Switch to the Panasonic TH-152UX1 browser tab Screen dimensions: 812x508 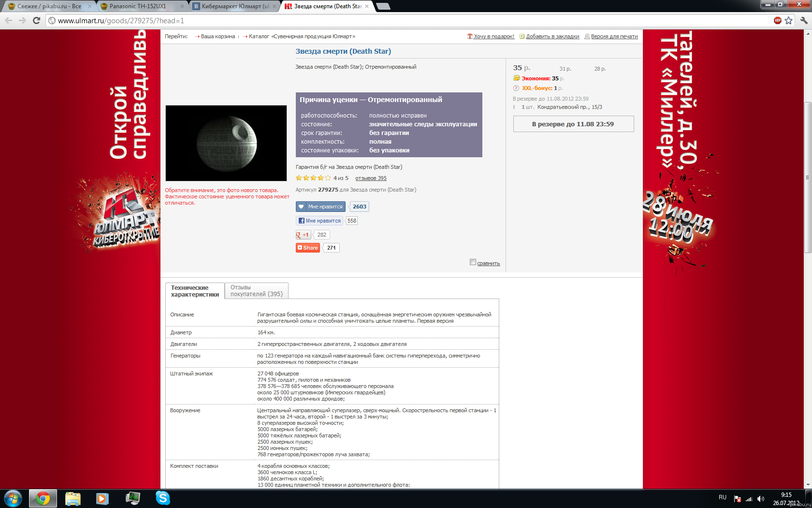click(138, 6)
